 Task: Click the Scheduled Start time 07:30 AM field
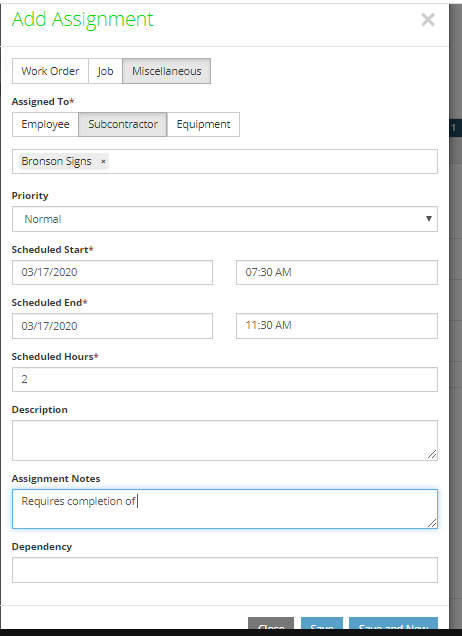click(337, 272)
